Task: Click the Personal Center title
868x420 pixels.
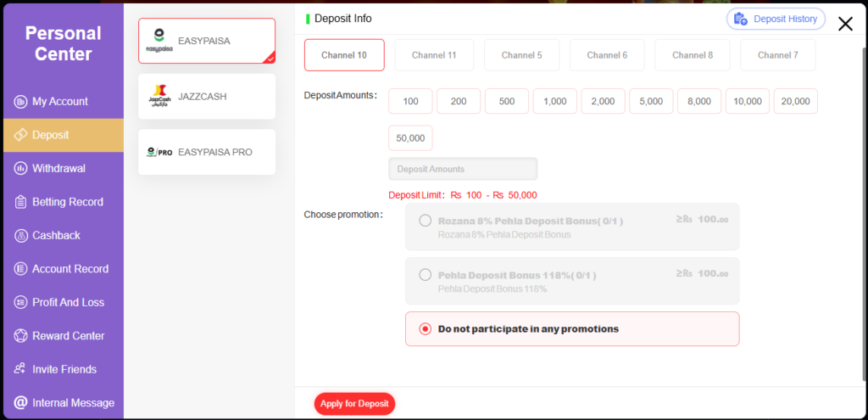Action: (63, 44)
